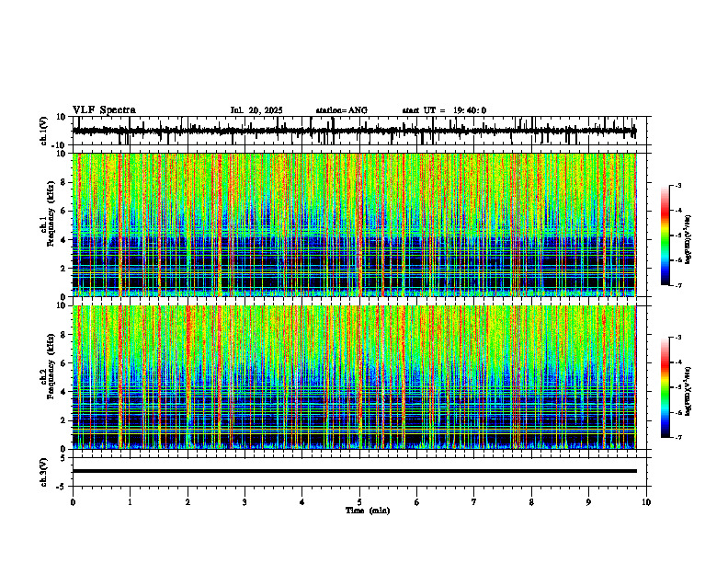Click the 'ch.3(V)' axis label
The width and height of the screenshot is (728, 563).
click(44, 473)
